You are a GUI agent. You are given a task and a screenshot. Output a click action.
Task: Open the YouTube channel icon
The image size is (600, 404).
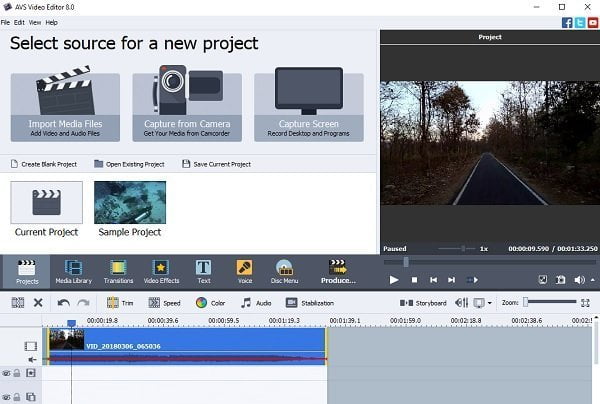coord(593,23)
